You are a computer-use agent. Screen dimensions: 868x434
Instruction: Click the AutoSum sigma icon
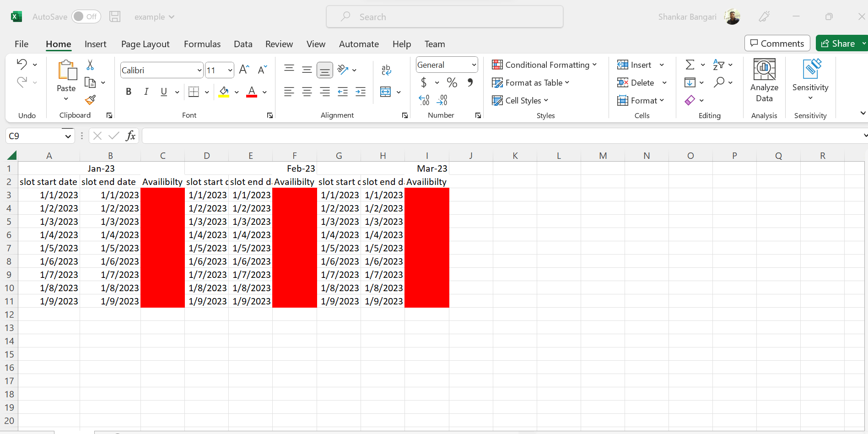690,65
